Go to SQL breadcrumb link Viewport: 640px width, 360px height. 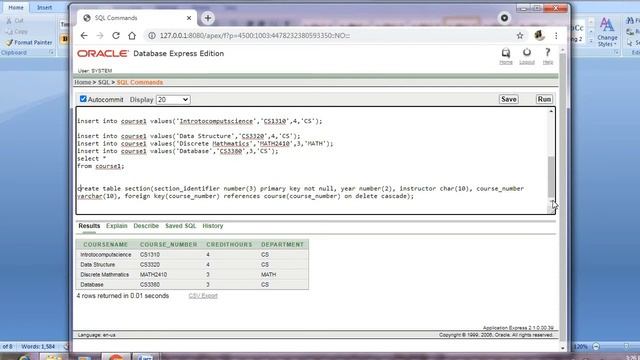coord(104,82)
